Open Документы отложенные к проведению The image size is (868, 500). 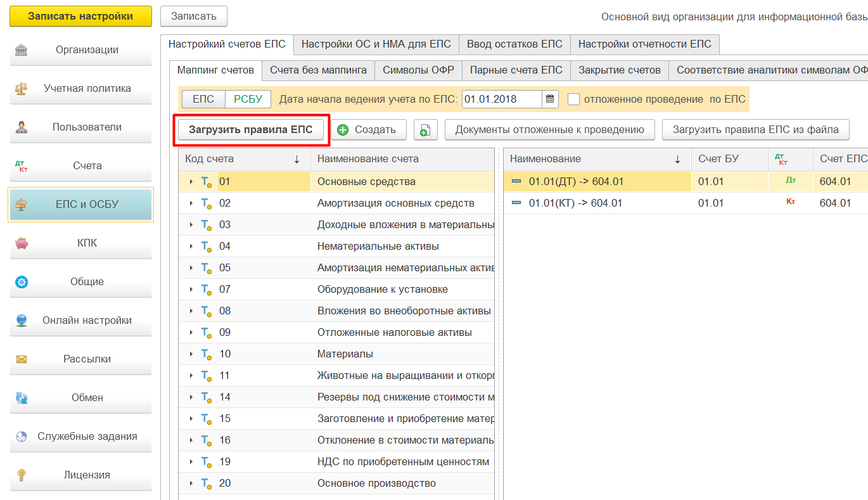tap(550, 130)
